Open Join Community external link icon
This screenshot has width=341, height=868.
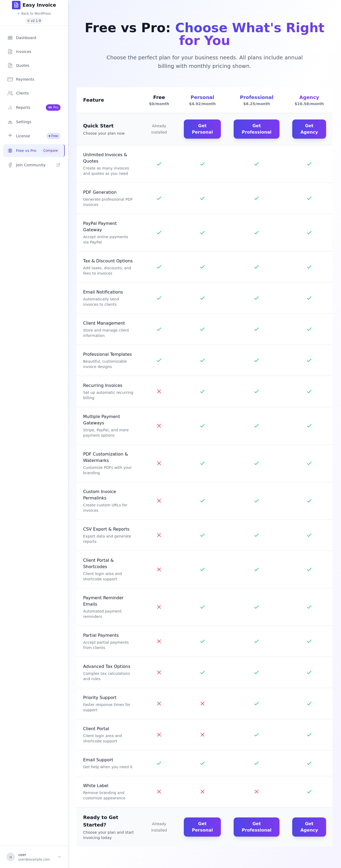coord(58,165)
